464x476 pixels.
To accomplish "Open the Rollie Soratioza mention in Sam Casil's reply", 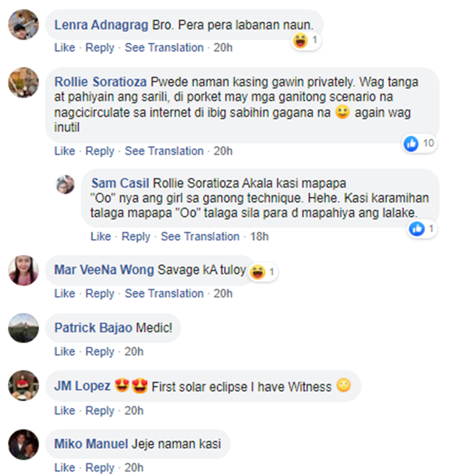I will [196, 183].
